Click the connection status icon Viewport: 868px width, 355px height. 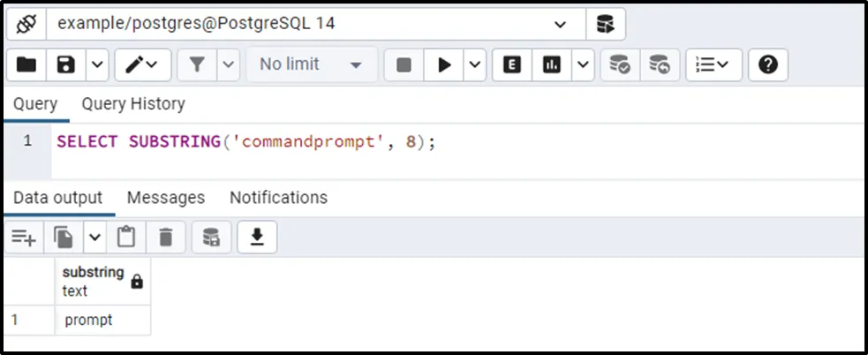pos(26,24)
